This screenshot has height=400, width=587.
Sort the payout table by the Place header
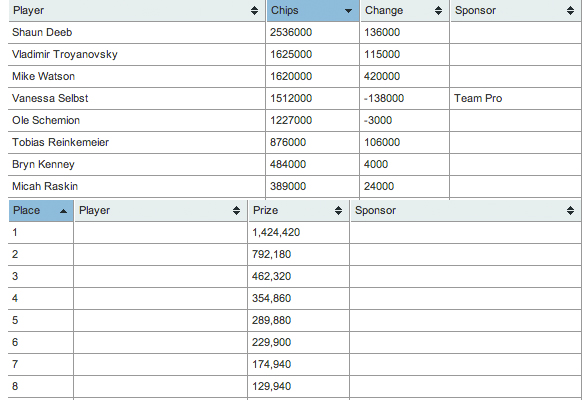27,210
